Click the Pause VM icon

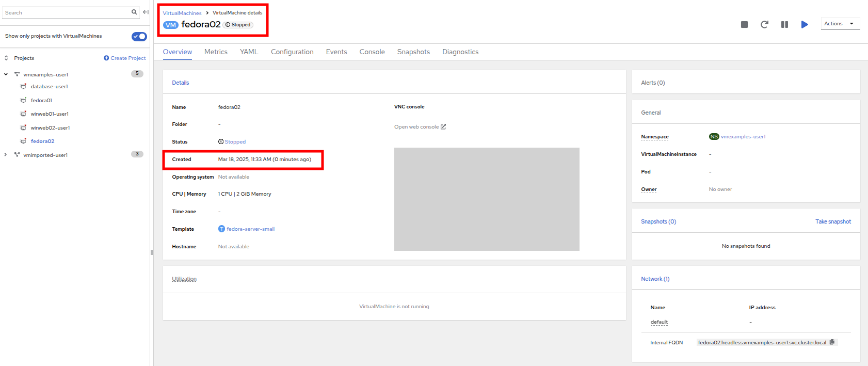click(784, 24)
